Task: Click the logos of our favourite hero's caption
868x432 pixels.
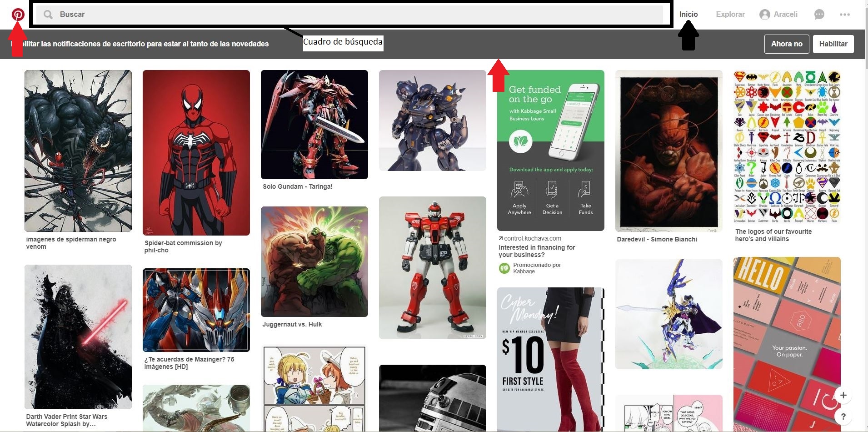Action: click(773, 235)
